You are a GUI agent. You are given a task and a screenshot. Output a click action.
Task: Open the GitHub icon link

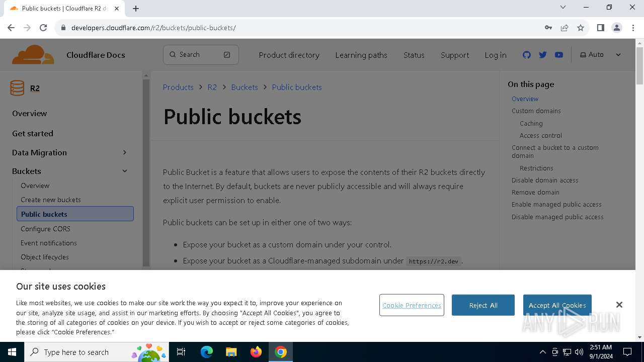527,55
